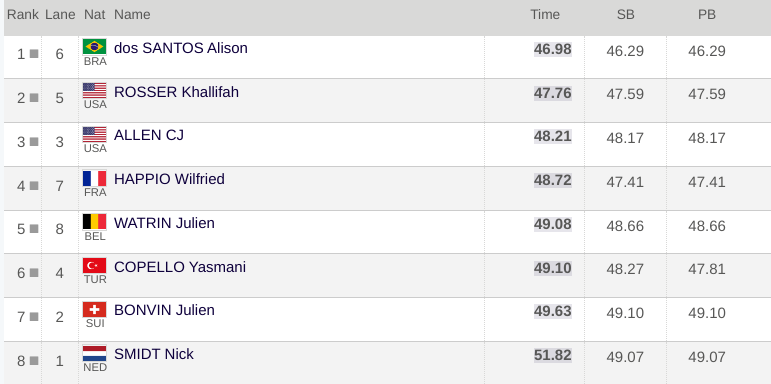This screenshot has height=384, width=771.
Task: Click the Brazil flag icon
Action: tap(94, 47)
